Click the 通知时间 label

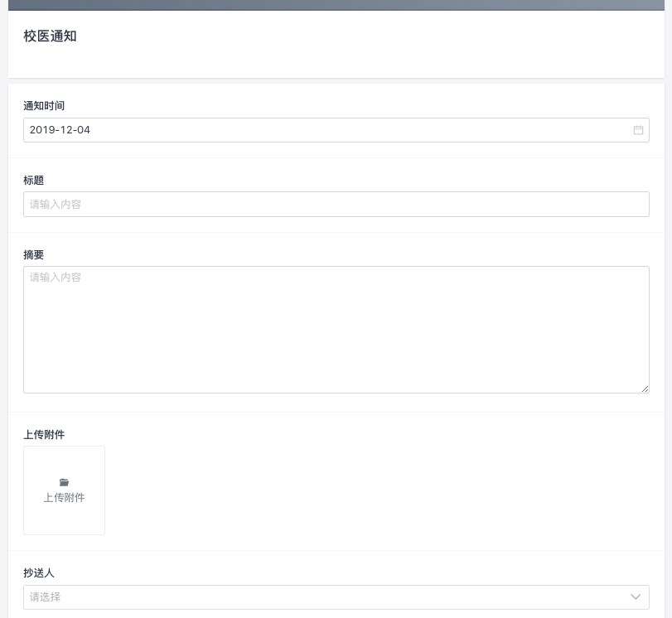(x=44, y=106)
